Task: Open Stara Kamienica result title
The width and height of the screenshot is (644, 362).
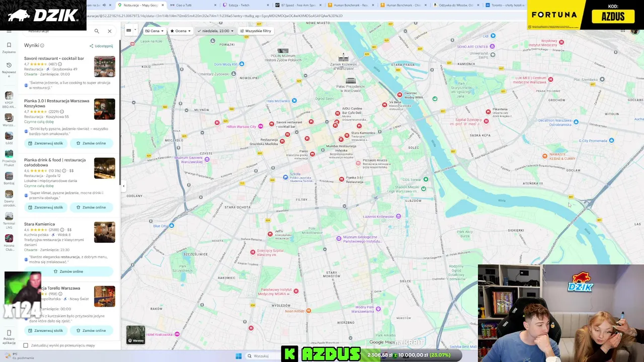Action: click(x=39, y=224)
